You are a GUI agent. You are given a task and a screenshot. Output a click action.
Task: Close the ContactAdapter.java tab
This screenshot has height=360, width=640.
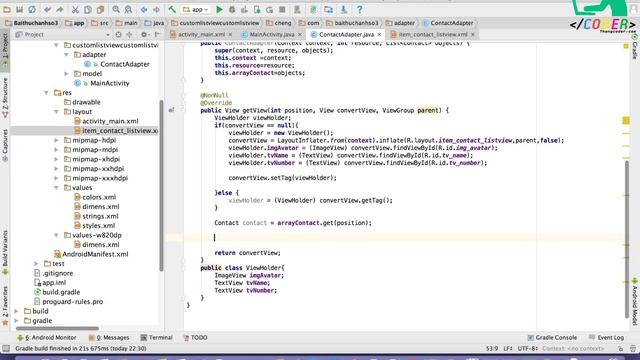(x=379, y=35)
